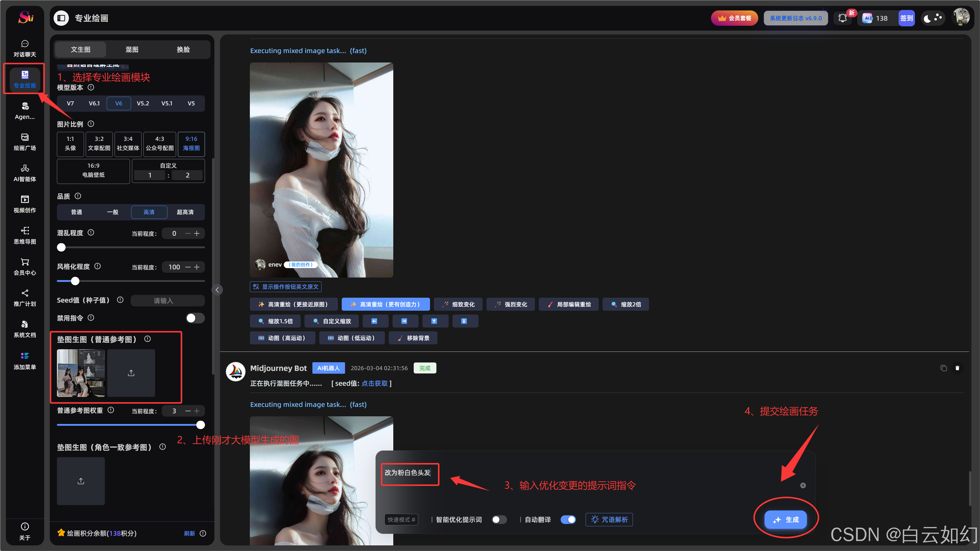Image resolution: width=980 pixels, height=551 pixels.
Task: Open 绘画广场 gallery in sidebar
Action: (x=25, y=142)
